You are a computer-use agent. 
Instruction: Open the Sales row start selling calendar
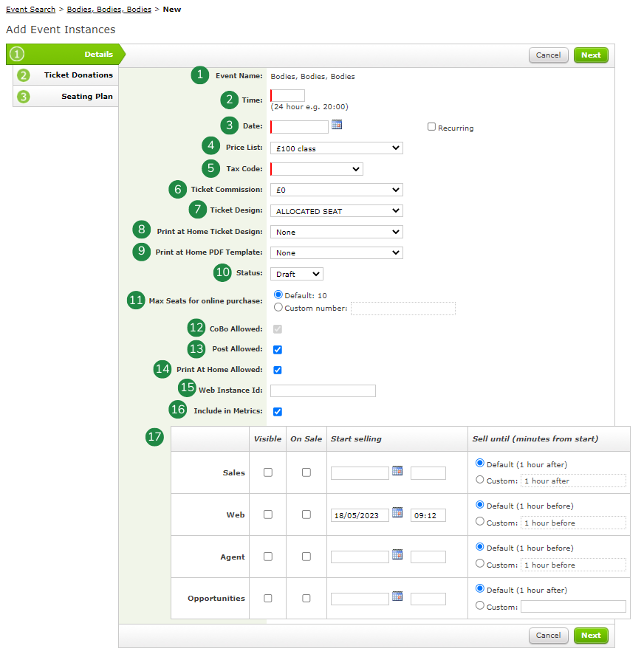(397, 470)
